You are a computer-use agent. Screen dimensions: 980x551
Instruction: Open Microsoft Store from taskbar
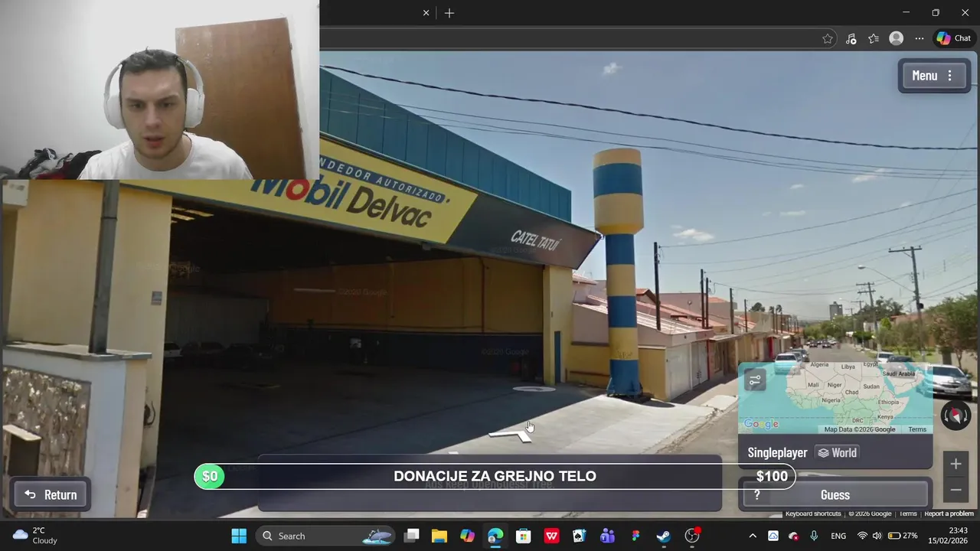pyautogui.click(x=524, y=536)
